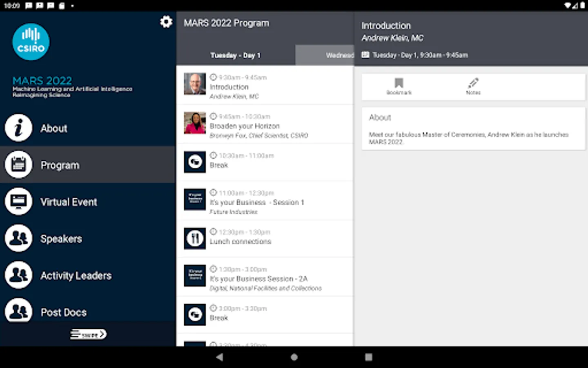Open the About menu item
This screenshot has height=368, width=588.
88,128
